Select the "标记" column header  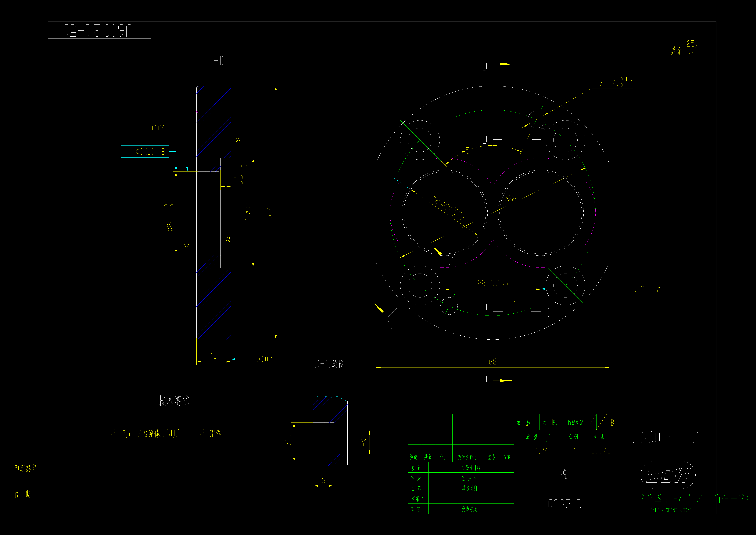414,457
